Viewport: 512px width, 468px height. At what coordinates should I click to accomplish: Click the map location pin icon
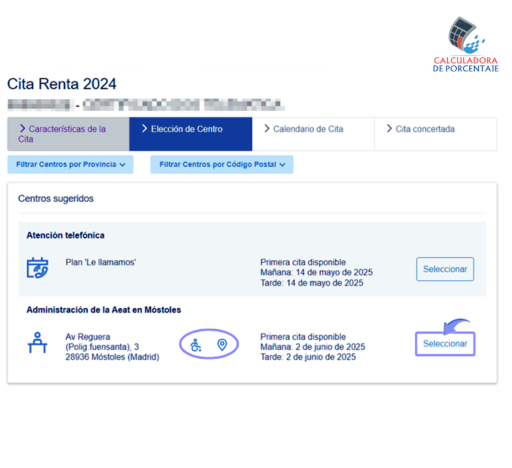click(x=222, y=345)
